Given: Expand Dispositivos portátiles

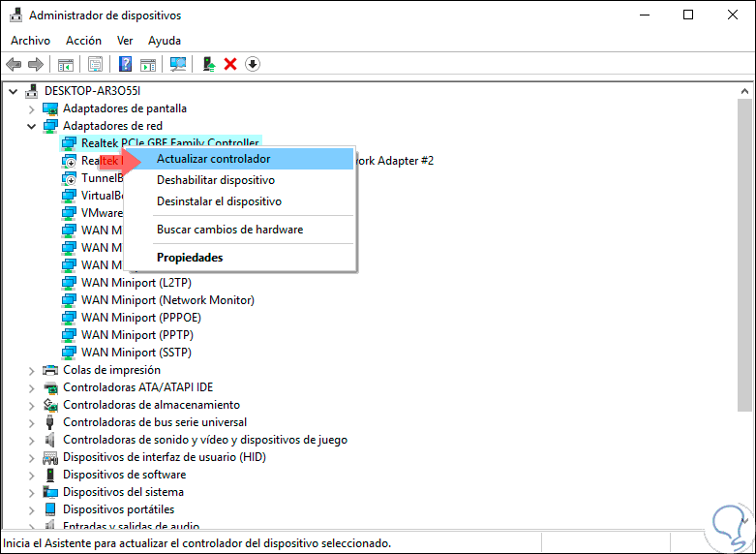Looking at the screenshot, I should pos(31,510).
